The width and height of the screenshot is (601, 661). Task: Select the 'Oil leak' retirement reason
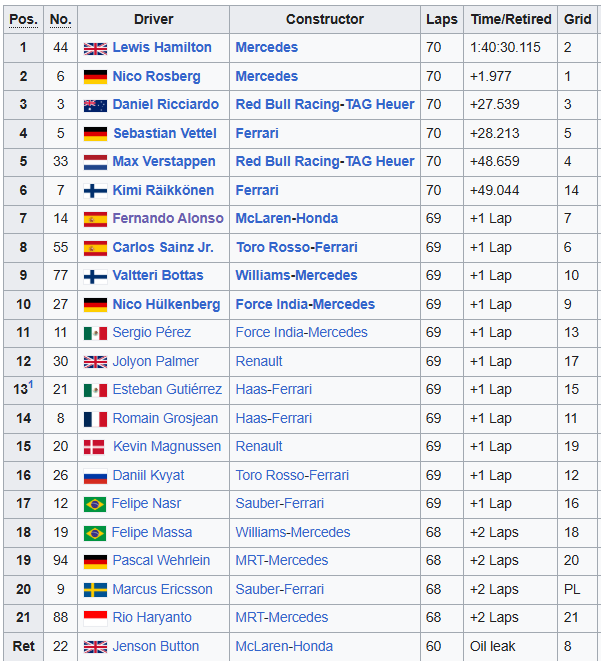point(492,646)
